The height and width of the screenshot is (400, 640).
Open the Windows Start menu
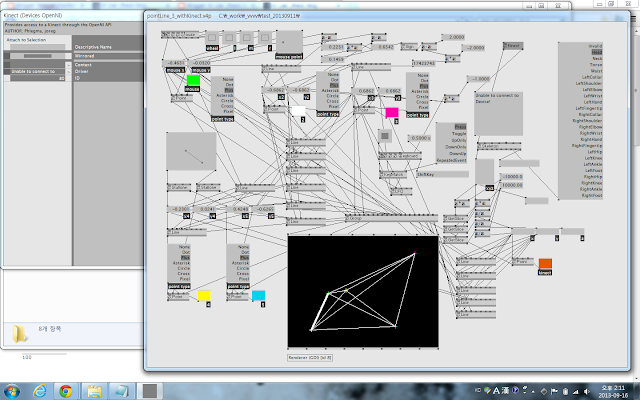coord(11,391)
